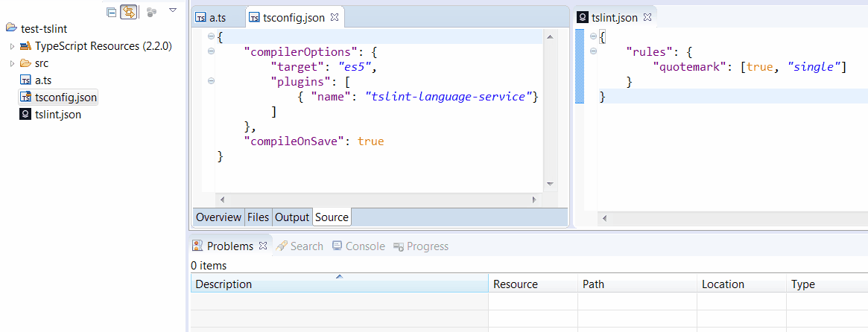The height and width of the screenshot is (332, 868).
Task: Click the test-tslint project folder icon
Action: pyautogui.click(x=11, y=29)
